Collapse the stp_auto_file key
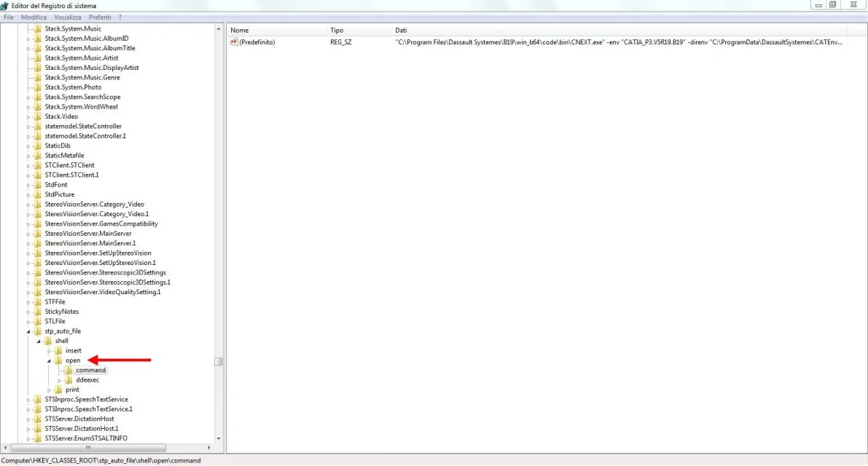This screenshot has width=868, height=466. click(x=28, y=332)
